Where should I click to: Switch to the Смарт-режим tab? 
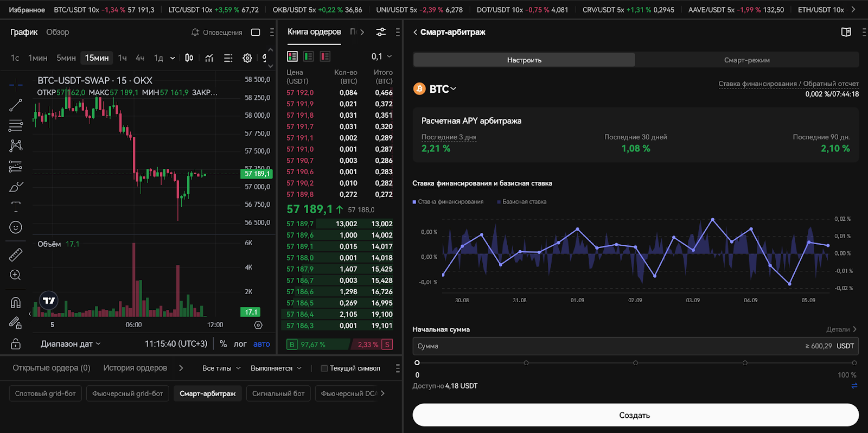click(747, 60)
